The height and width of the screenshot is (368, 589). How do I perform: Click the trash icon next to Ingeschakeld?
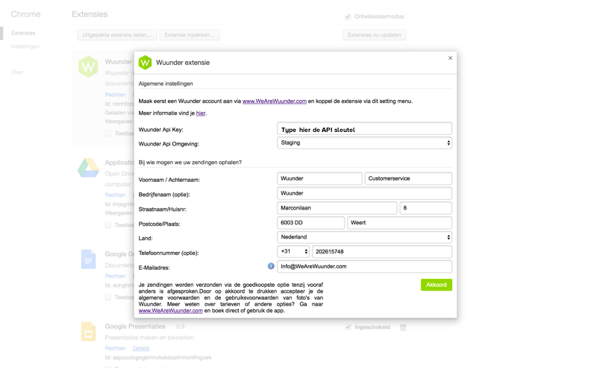point(403,327)
